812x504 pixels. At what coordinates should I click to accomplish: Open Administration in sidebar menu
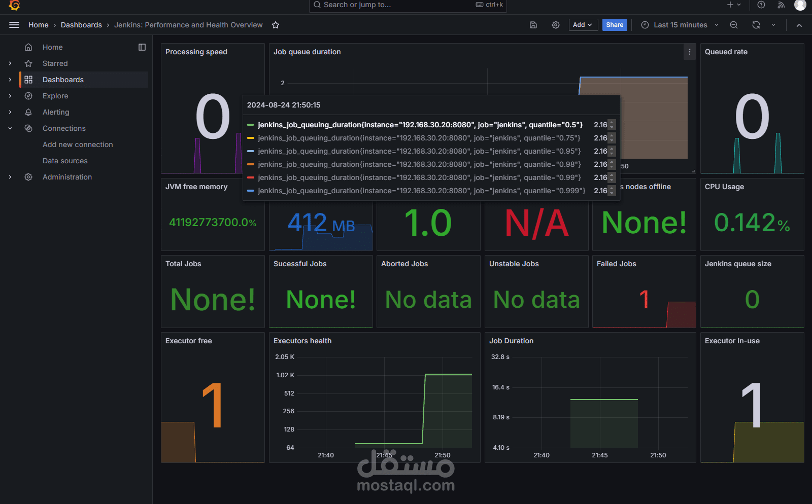67,177
